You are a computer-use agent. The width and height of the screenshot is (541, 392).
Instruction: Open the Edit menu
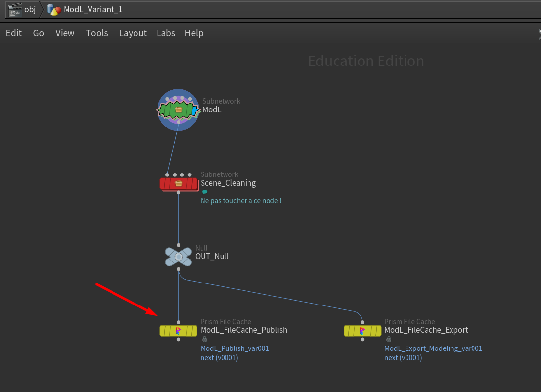(x=14, y=33)
